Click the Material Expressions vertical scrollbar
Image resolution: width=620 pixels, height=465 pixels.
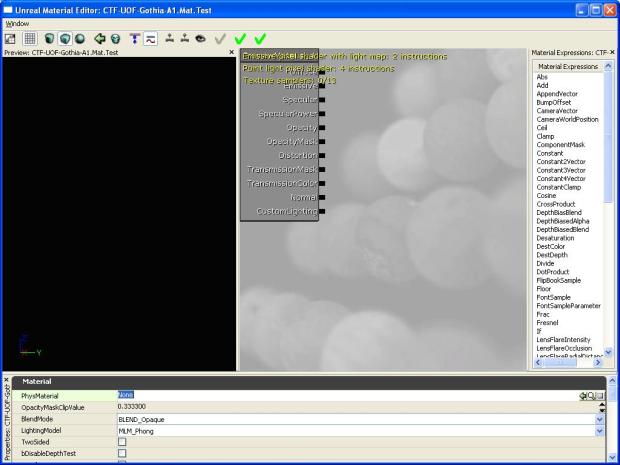point(609,200)
